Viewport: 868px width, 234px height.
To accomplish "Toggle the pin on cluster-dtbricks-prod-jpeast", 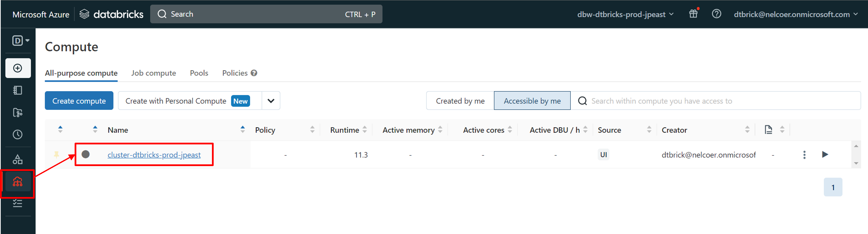I will pyautogui.click(x=57, y=155).
